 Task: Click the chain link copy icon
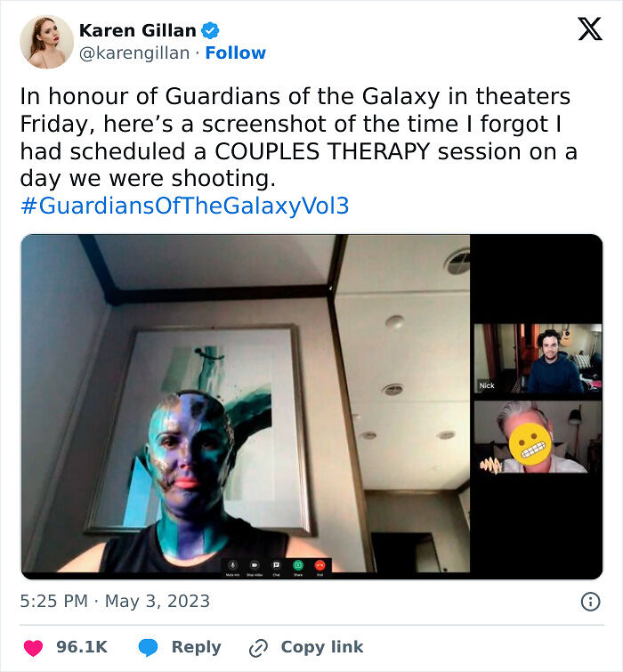point(258,648)
